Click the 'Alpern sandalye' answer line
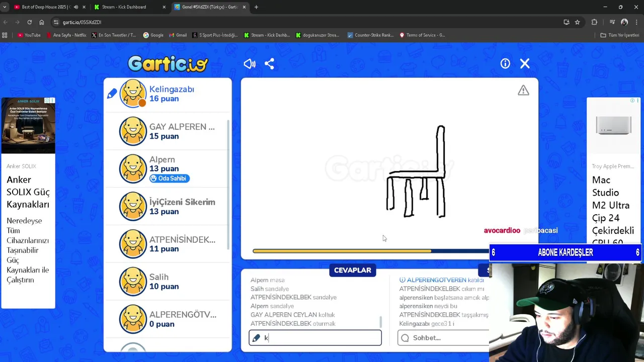This screenshot has width=644, height=362. pyautogui.click(x=272, y=306)
